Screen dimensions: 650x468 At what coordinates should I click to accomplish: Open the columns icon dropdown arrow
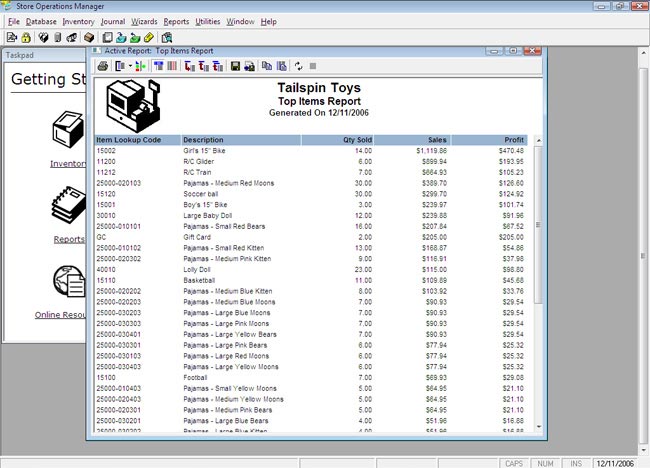coord(130,66)
